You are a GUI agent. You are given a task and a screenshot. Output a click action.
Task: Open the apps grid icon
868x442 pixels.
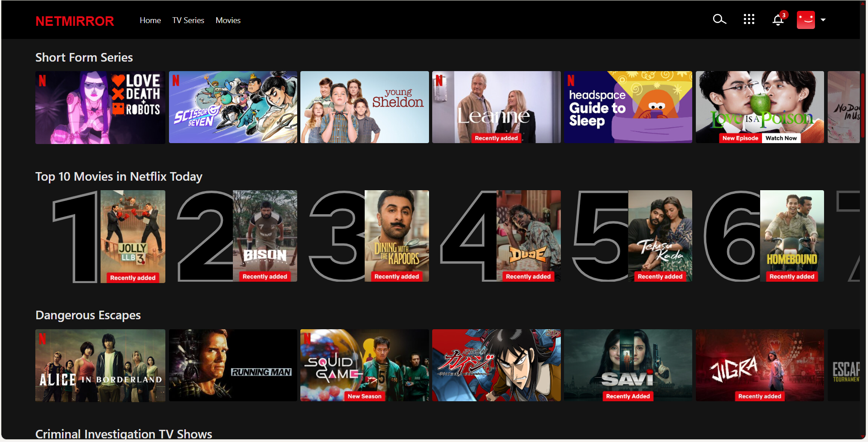point(749,19)
